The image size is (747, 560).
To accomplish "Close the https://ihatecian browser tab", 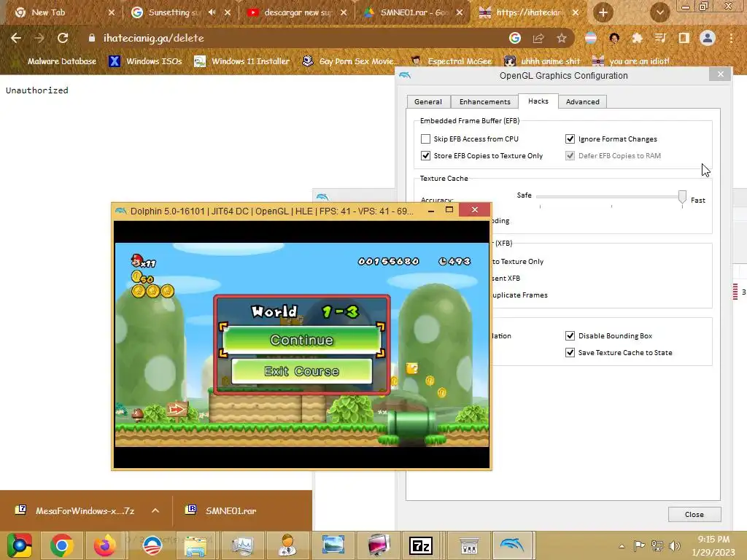I will [576, 12].
